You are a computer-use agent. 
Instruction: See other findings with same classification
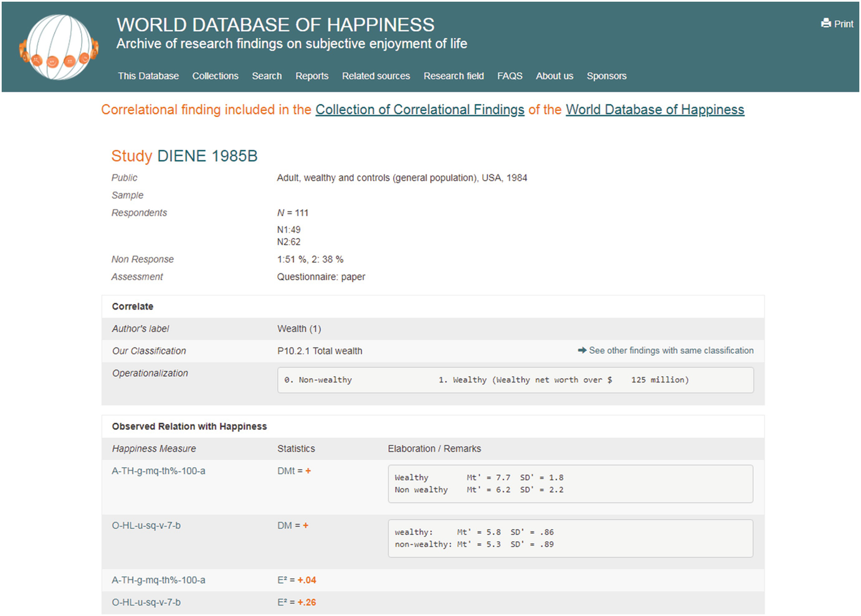671,351
